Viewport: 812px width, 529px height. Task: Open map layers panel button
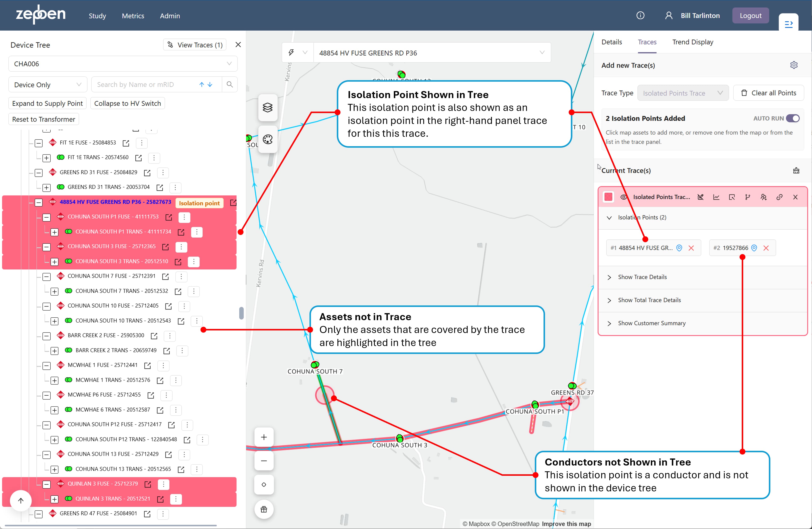268,108
